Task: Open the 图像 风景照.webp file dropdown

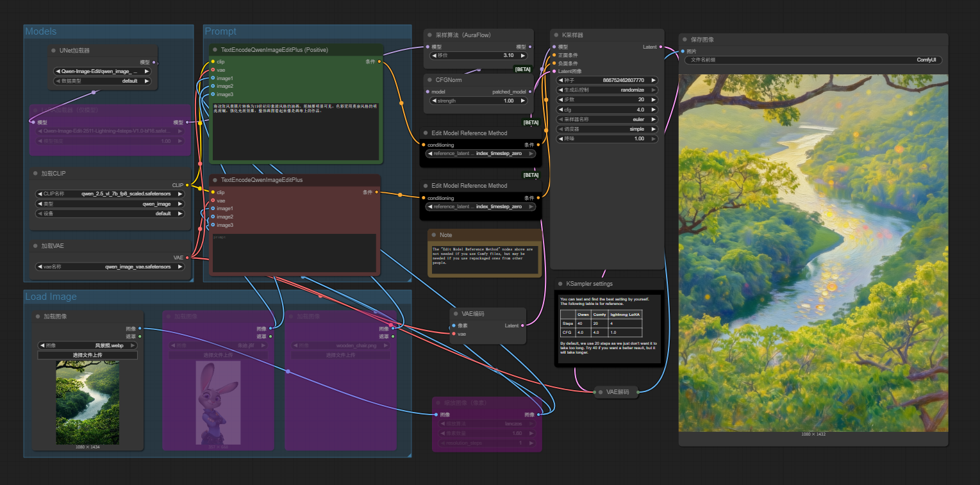Action: (88, 345)
